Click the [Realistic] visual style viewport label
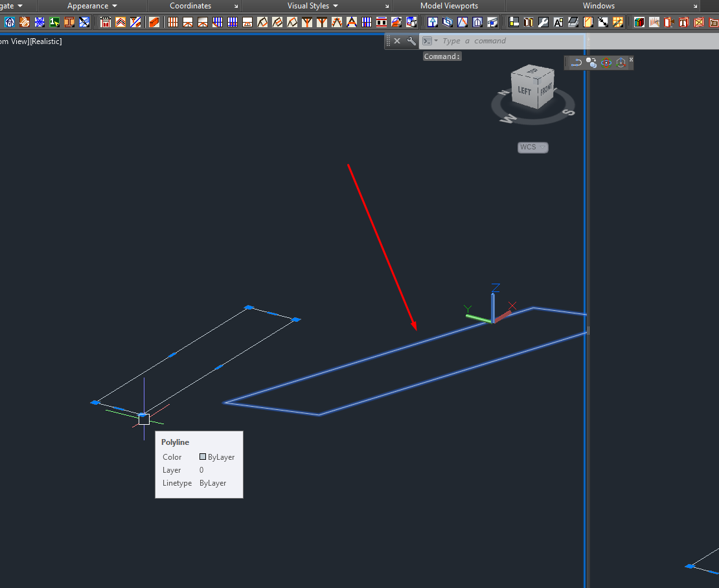This screenshot has width=719, height=588. pos(45,41)
